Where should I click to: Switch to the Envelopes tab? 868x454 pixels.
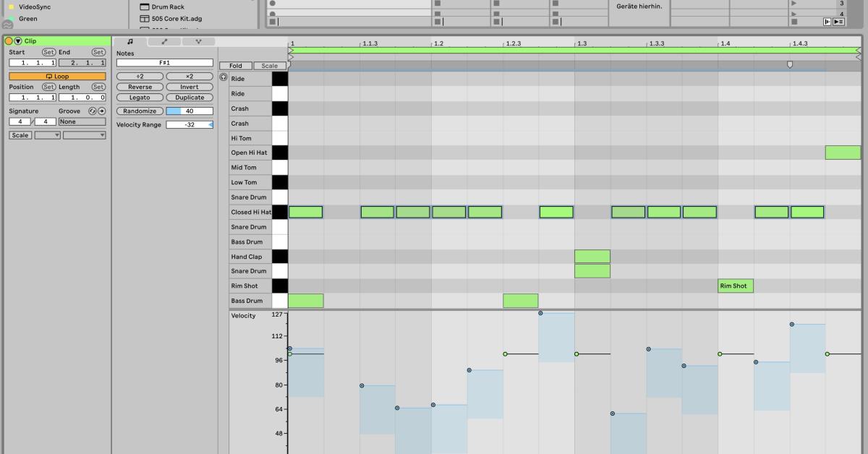point(164,42)
